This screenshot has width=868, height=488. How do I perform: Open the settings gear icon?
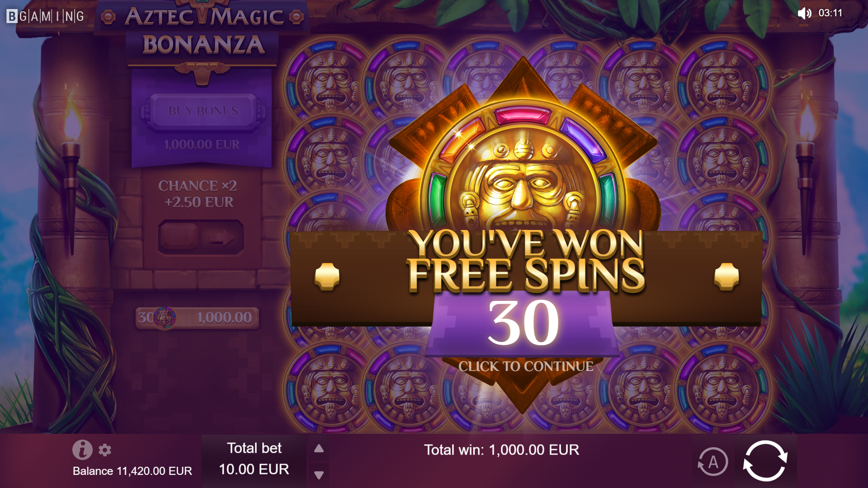coord(105,450)
